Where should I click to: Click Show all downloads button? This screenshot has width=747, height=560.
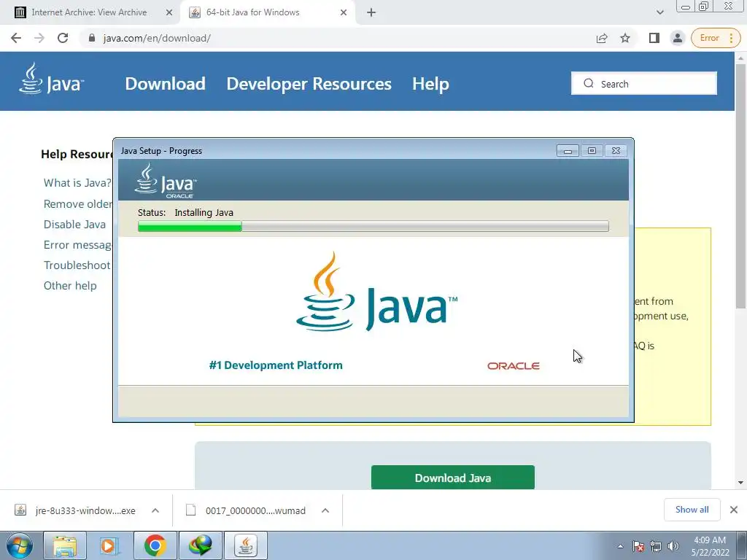click(x=692, y=510)
